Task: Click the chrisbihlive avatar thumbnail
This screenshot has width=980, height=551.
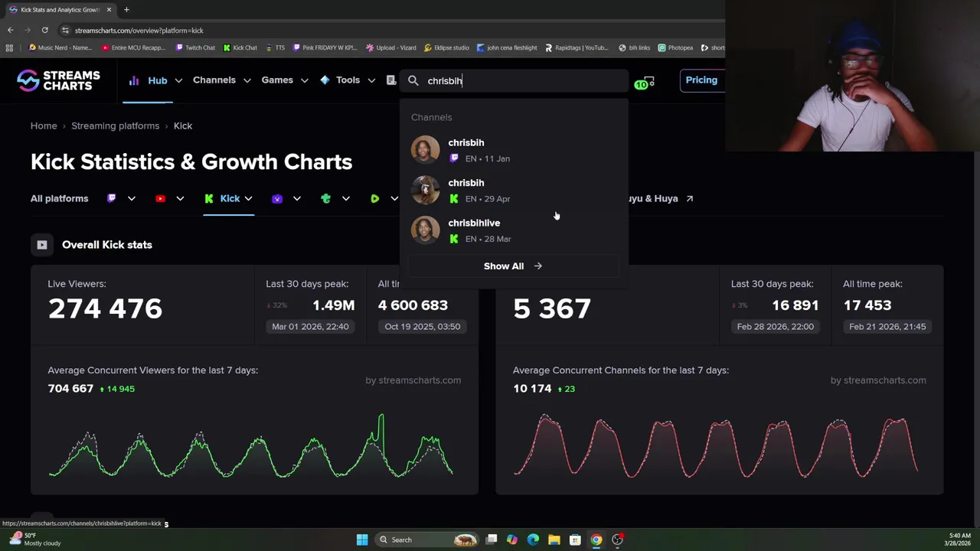Action: click(x=425, y=230)
